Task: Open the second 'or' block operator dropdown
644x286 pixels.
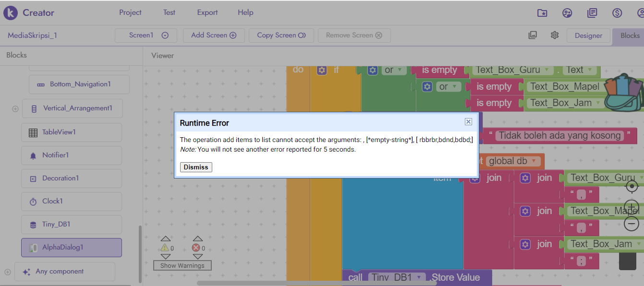Action: pos(449,87)
